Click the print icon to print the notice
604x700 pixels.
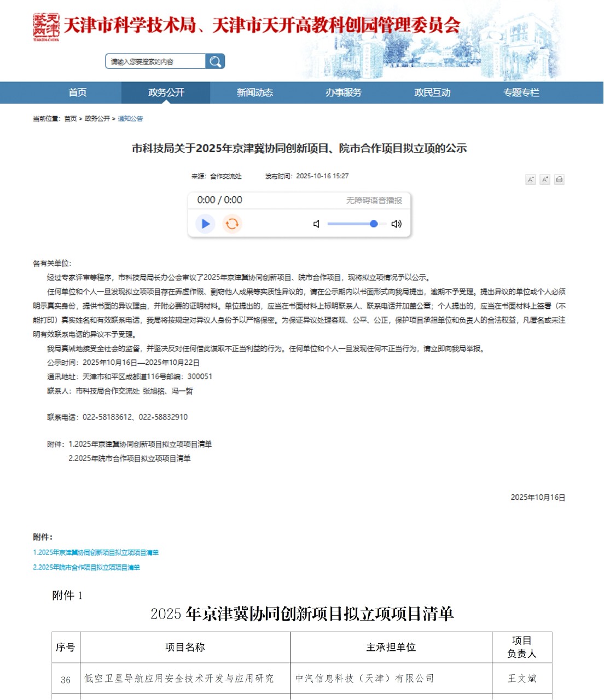[558, 179]
